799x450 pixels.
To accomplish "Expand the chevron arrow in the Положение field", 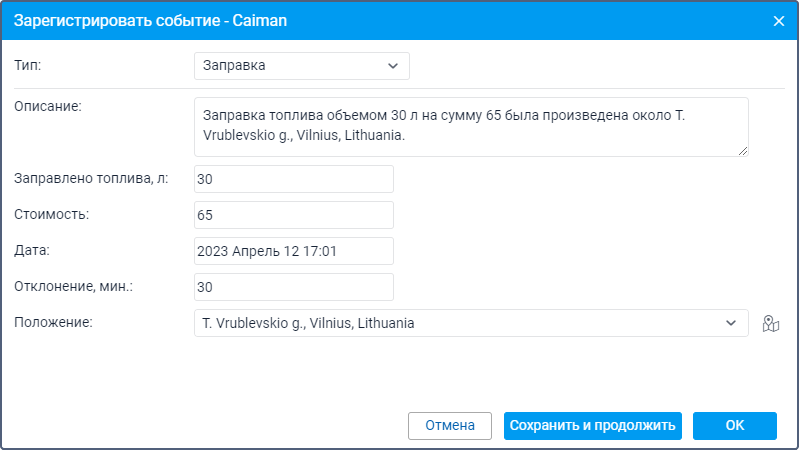I will tap(731, 323).
